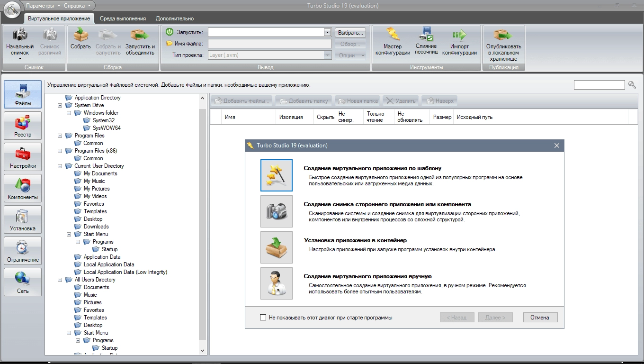Click the Downloads folder icon
Viewport: 644px width, 364px height.
(x=78, y=227)
